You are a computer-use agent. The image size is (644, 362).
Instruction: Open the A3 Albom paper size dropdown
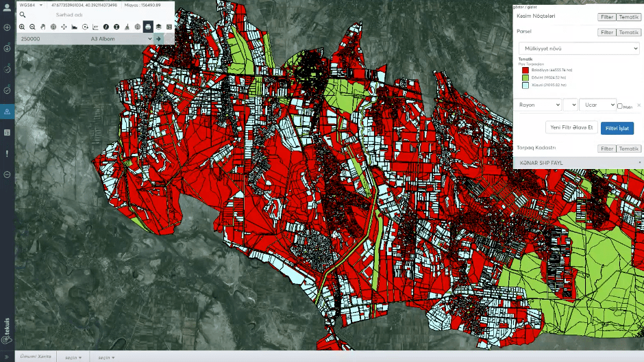121,38
